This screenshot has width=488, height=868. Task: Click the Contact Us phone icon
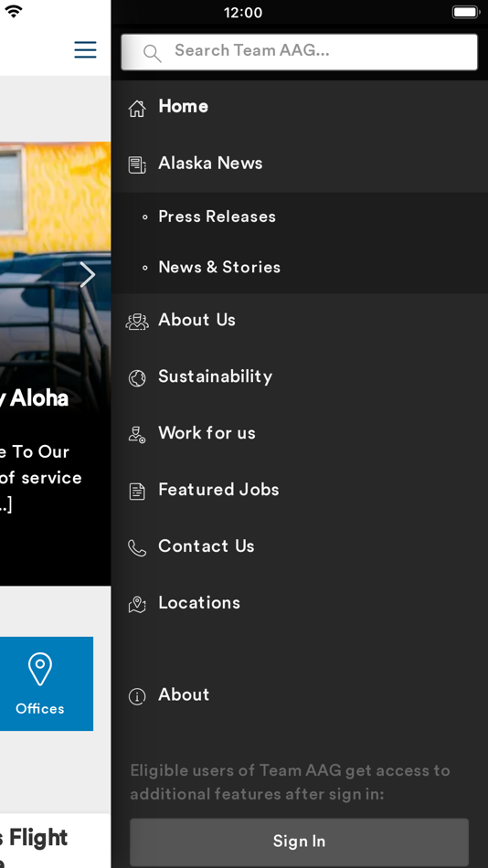pyautogui.click(x=137, y=547)
